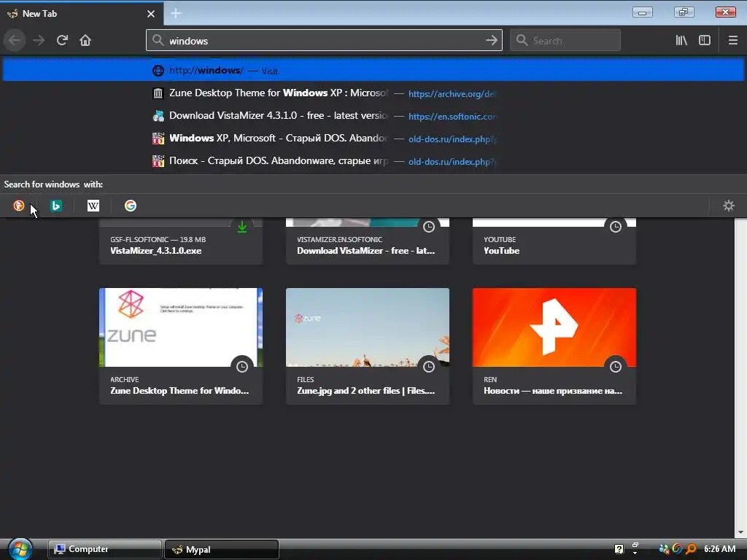This screenshot has width=747, height=560.
Task: Search with Bing engine icon
Action: click(56, 205)
